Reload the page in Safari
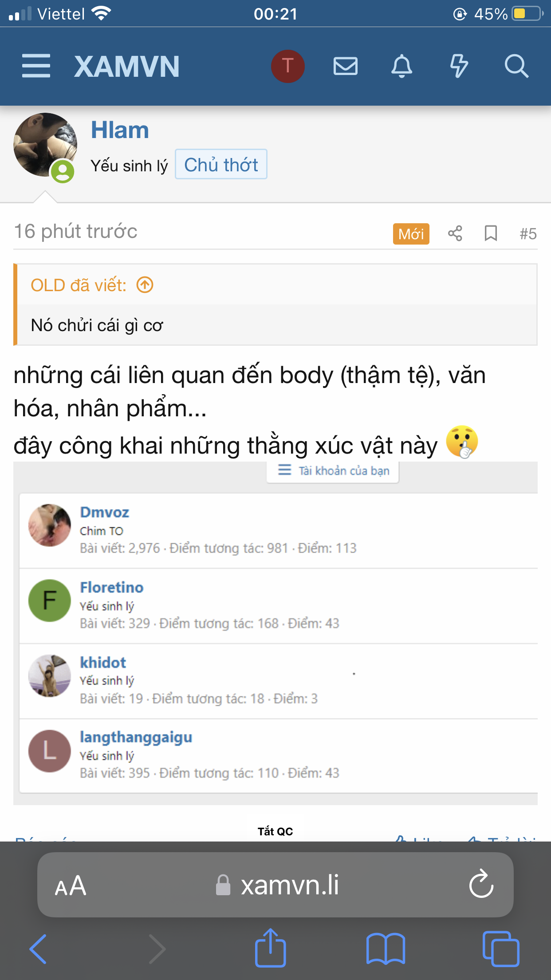Screen dimensions: 551x980 click(x=481, y=885)
